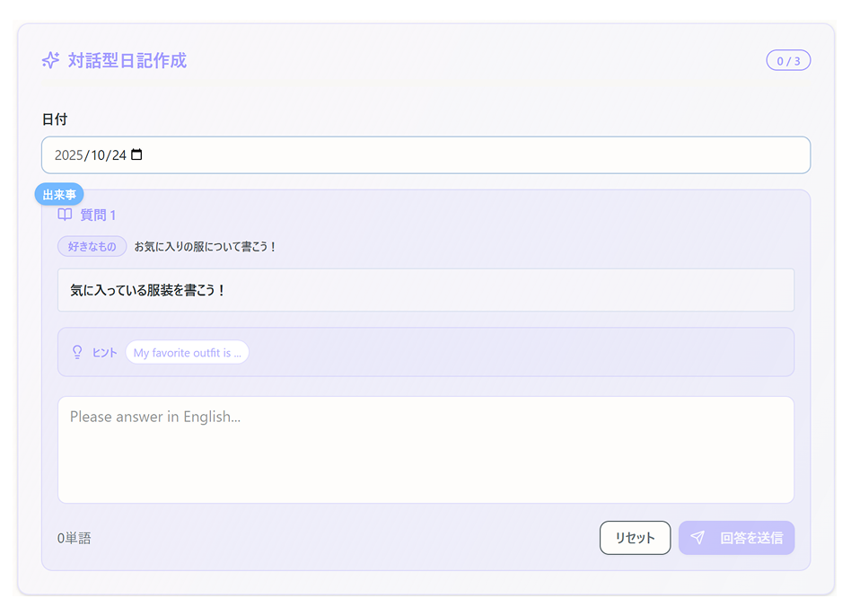Click the lightbulb hint icon
This screenshot has height=616, width=851.
point(77,352)
